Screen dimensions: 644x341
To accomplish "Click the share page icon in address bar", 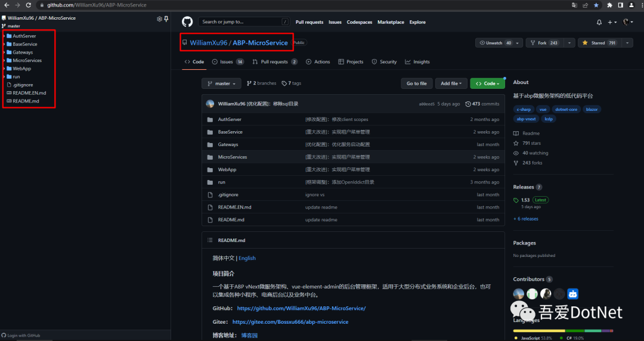I will click(x=586, y=5).
